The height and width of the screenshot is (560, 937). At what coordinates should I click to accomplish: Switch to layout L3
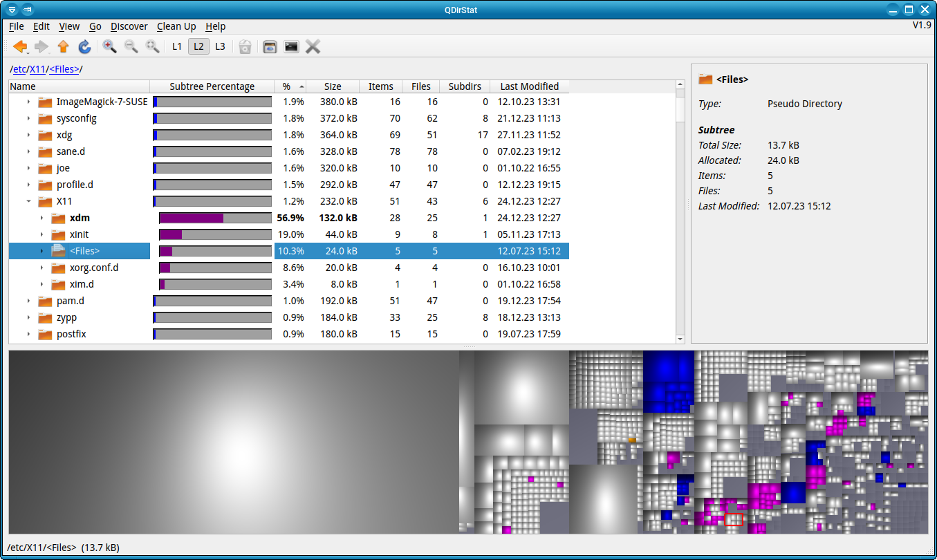coord(220,46)
